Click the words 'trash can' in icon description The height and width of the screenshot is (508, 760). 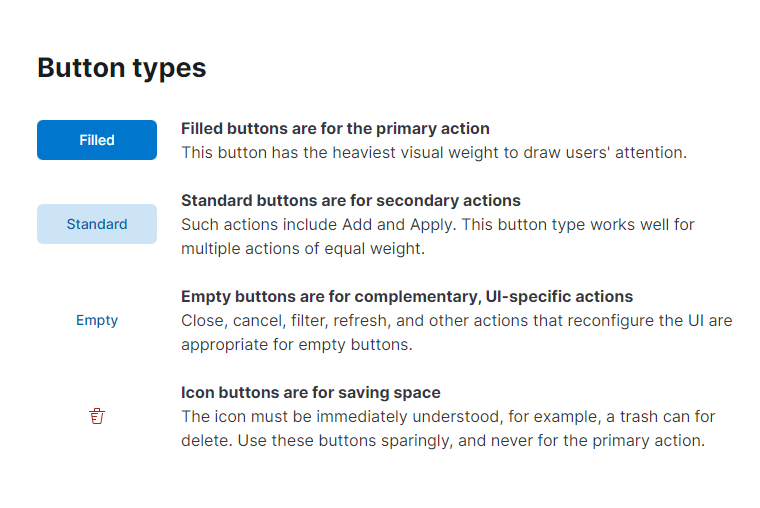click(656, 416)
